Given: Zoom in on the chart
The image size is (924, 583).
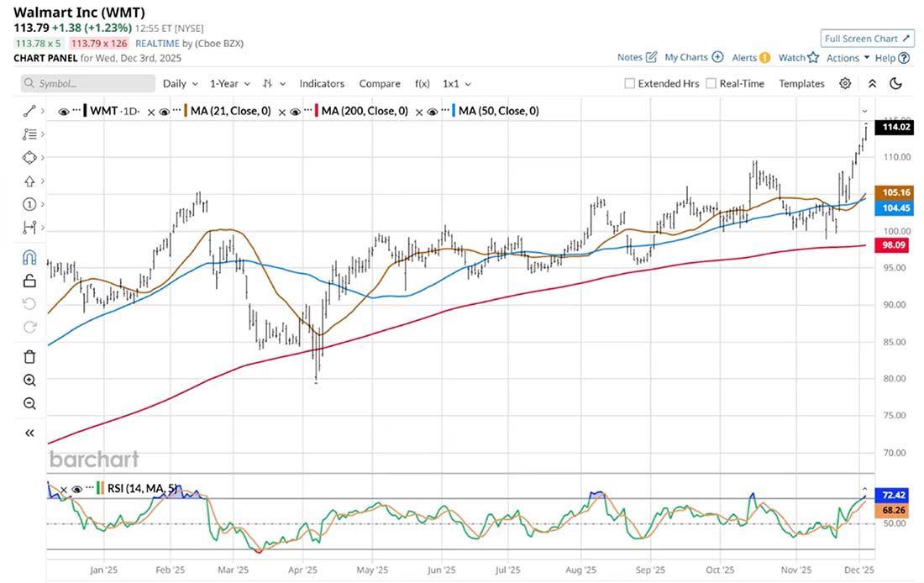Looking at the screenshot, I should (29, 380).
